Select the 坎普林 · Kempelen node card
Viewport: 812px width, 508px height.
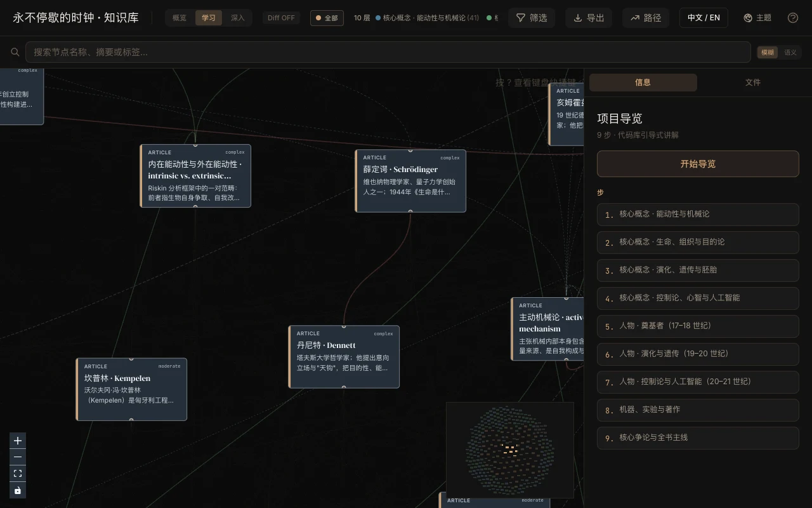click(x=131, y=389)
